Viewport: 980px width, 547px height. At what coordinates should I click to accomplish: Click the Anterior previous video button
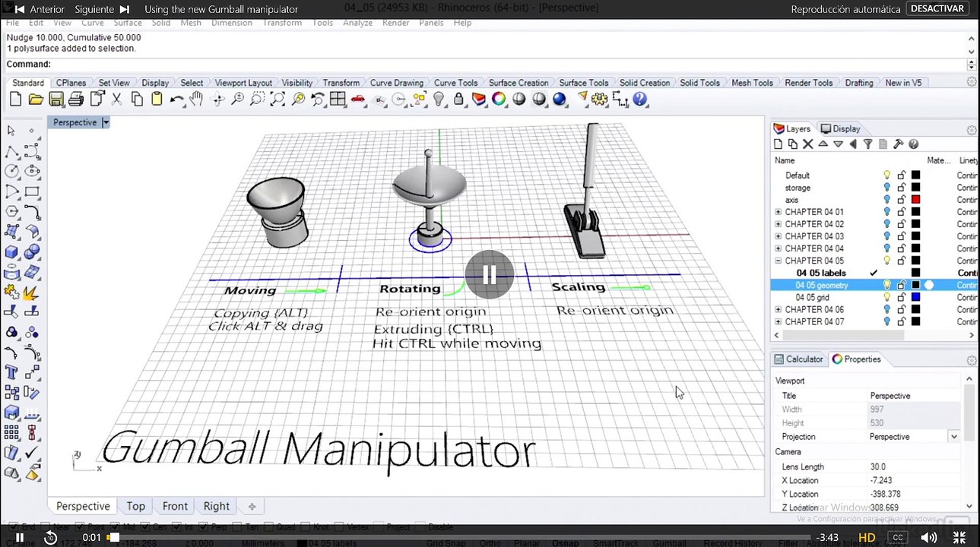click(39, 9)
